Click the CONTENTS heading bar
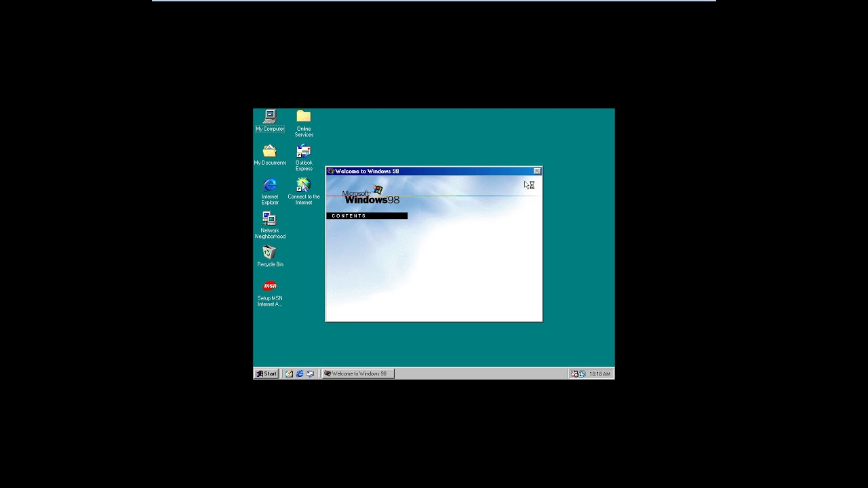The width and height of the screenshot is (868, 488). click(367, 216)
